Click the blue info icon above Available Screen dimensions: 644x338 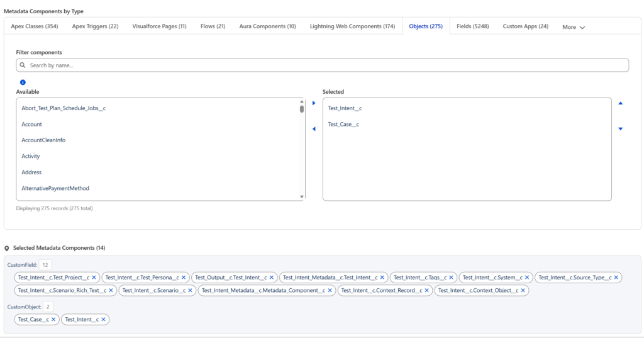pos(23,82)
